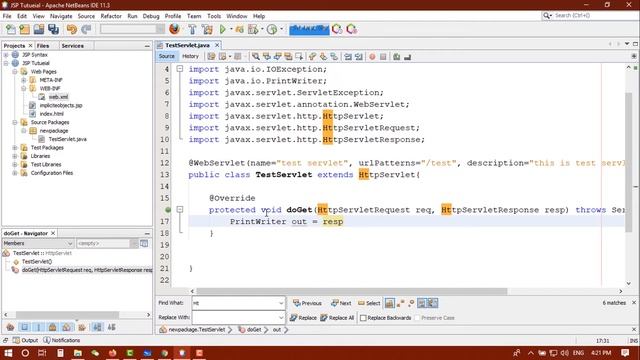Click the New File toolbar icon
640x360 pixels.
coord(11,29)
